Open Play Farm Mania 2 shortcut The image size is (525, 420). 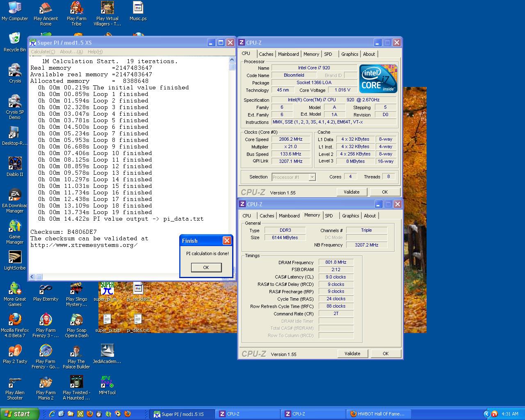coord(46,388)
